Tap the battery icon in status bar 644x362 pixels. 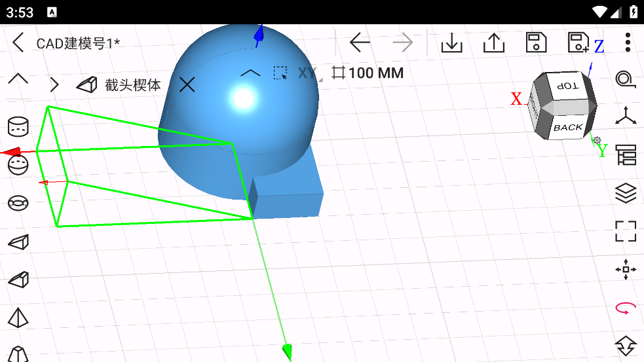[634, 12]
